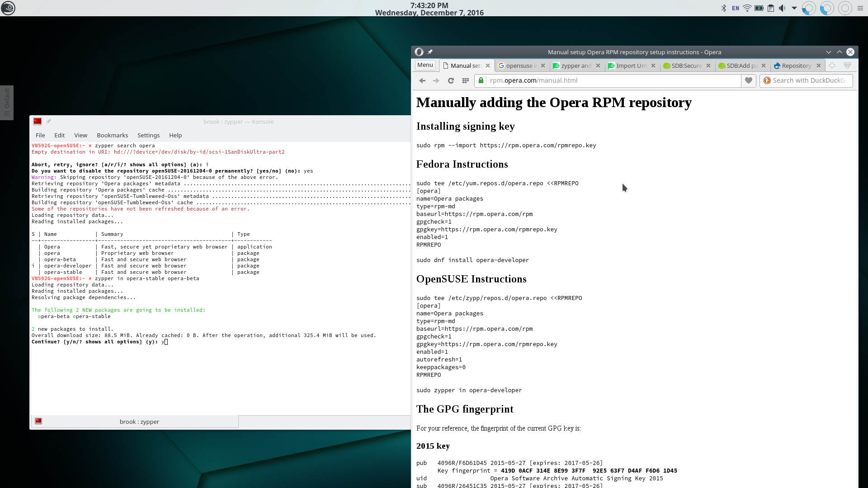Close the 'SDB:Add pa' tab
868x488 pixels.
[x=764, y=66]
